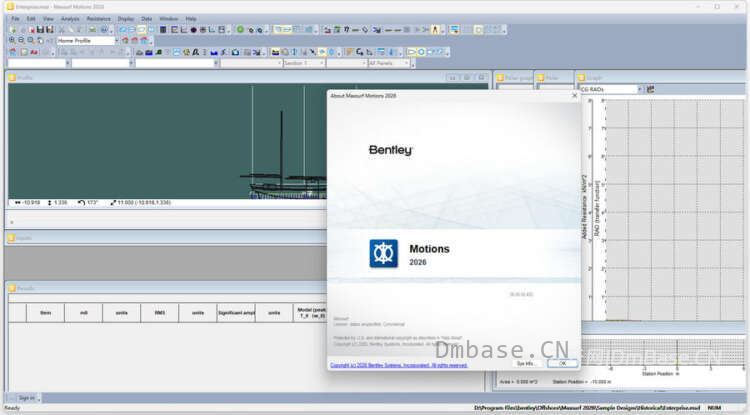Click the dark table grid toolbar icon
This screenshot has width=750, height=415.
click(x=163, y=30)
